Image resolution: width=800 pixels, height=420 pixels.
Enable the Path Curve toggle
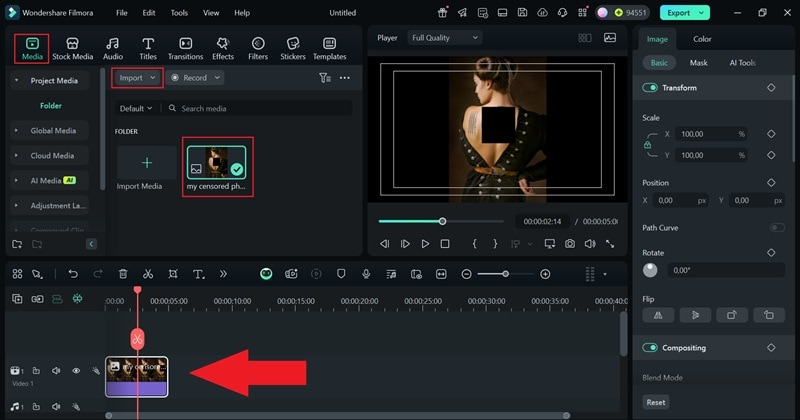[777, 228]
